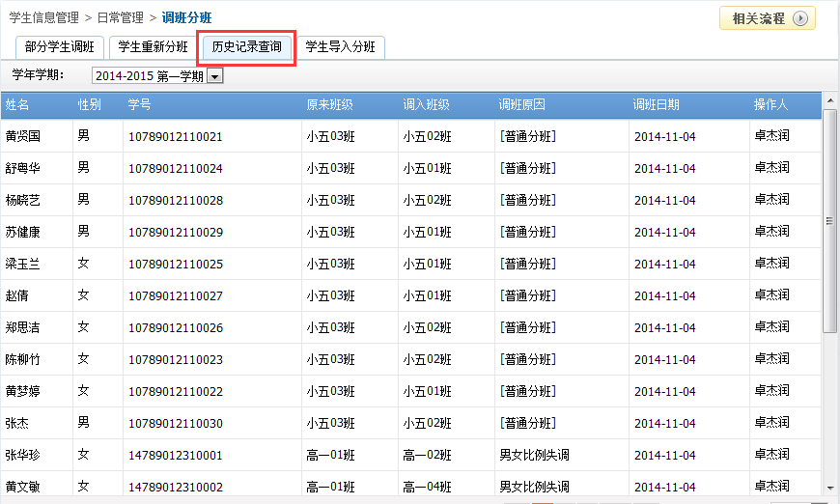Select student name 赵倩
The image size is (840, 504).
pyautogui.click(x=17, y=295)
